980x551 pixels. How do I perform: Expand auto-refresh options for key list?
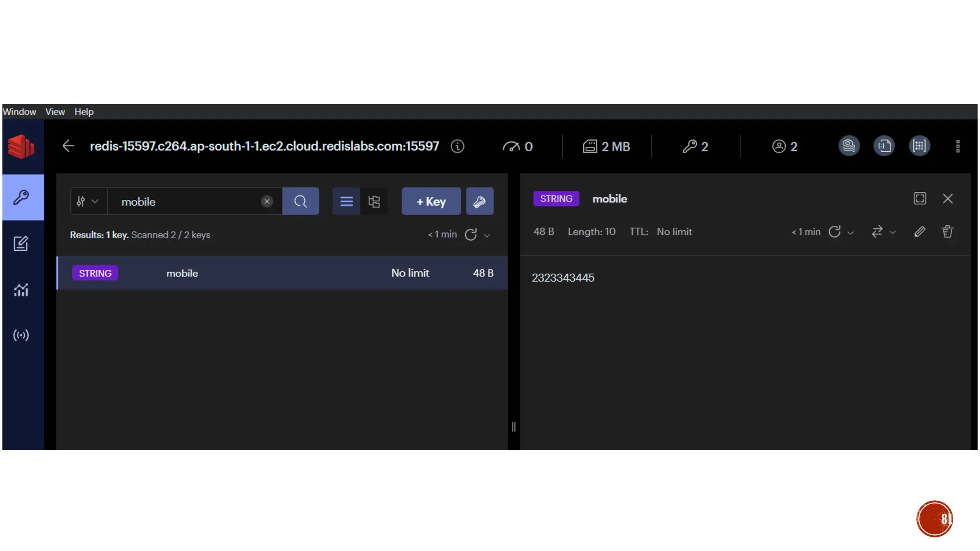[x=487, y=235]
